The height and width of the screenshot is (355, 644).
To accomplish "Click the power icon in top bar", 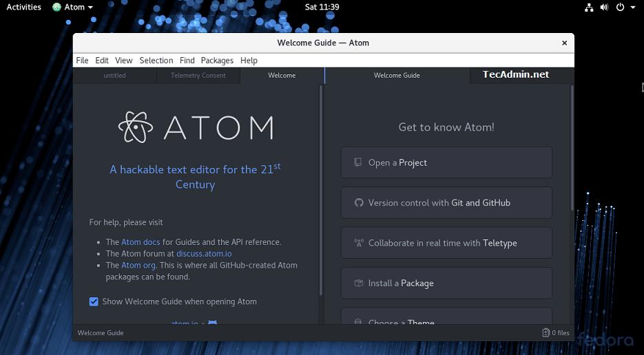I will tap(620, 7).
